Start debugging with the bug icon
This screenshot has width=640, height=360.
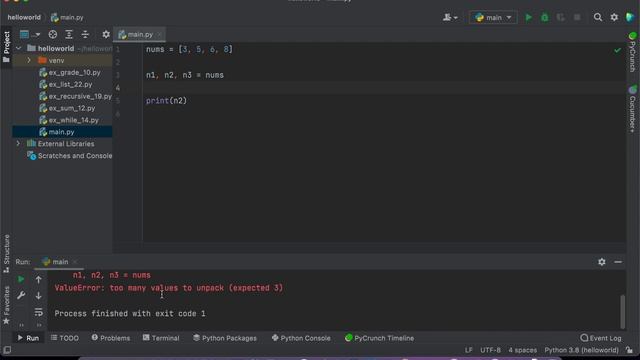click(544, 18)
